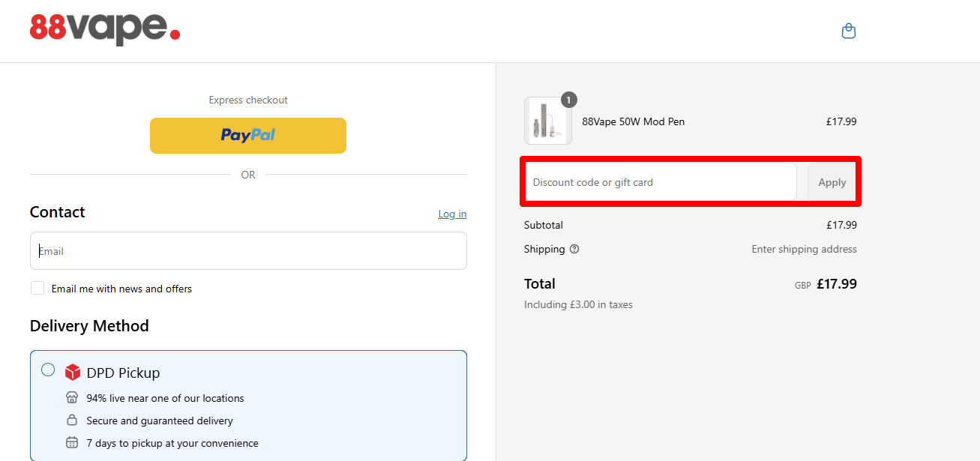Image resolution: width=980 pixels, height=461 pixels.
Task: Focus the Email input field
Action: pos(248,251)
